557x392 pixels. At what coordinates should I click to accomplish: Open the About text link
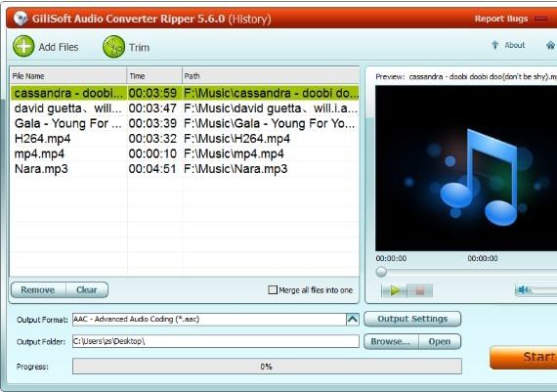pos(514,45)
